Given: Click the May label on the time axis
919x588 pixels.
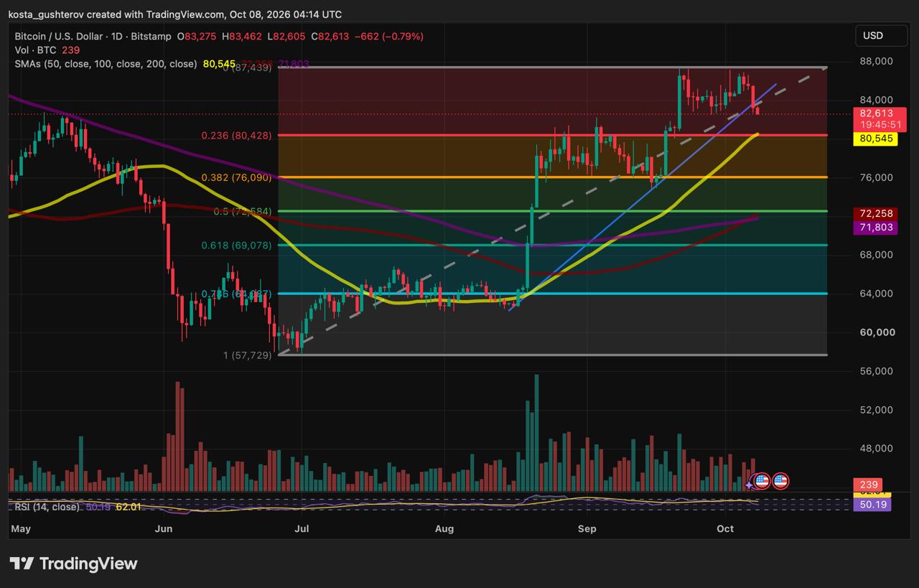Looking at the screenshot, I should click(22, 529).
